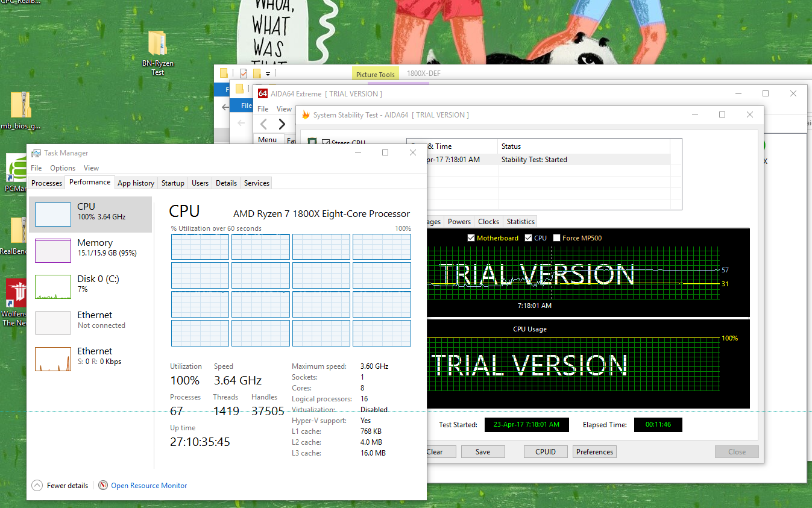Collapse Task Manager with Fewer details
The width and height of the screenshot is (812, 508).
[x=60, y=485]
